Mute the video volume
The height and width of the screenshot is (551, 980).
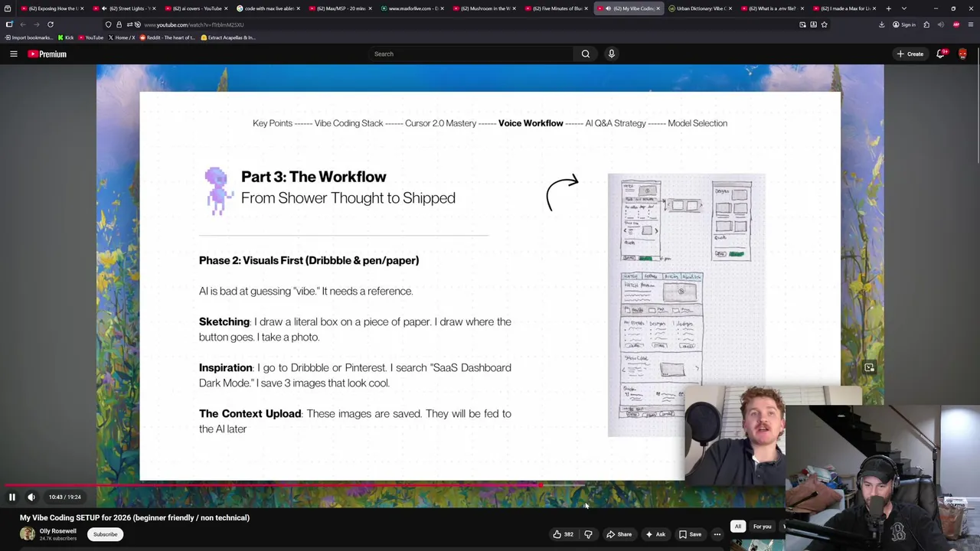click(31, 497)
